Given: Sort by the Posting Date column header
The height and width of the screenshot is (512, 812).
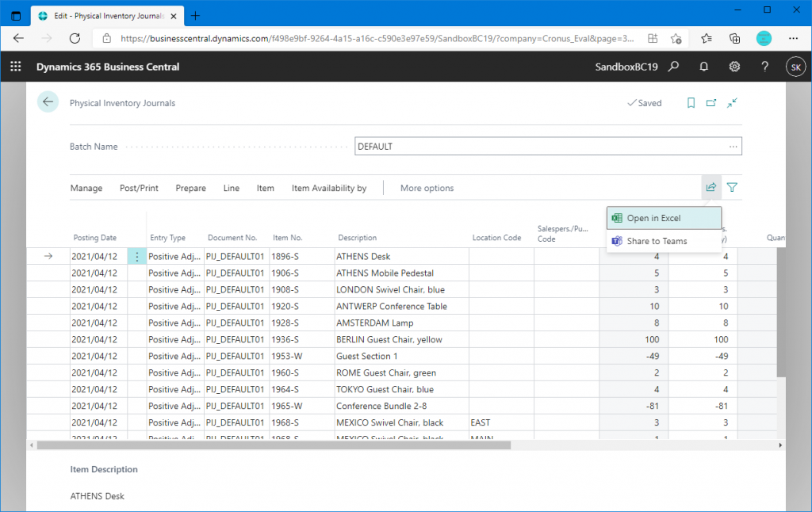Looking at the screenshot, I should pos(95,238).
